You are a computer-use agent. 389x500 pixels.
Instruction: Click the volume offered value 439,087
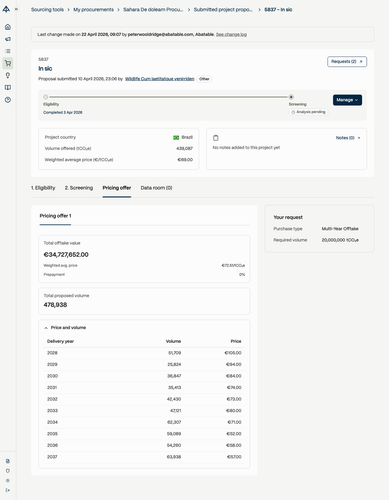[184, 149]
